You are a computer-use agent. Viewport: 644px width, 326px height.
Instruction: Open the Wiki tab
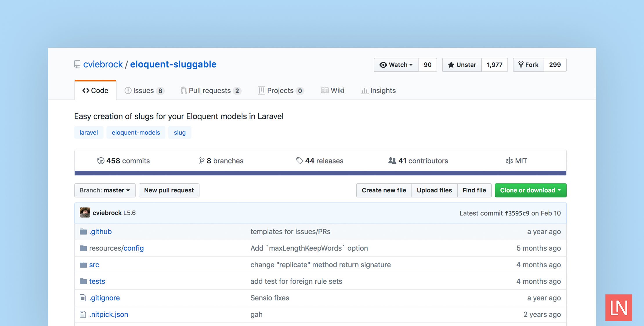point(333,91)
